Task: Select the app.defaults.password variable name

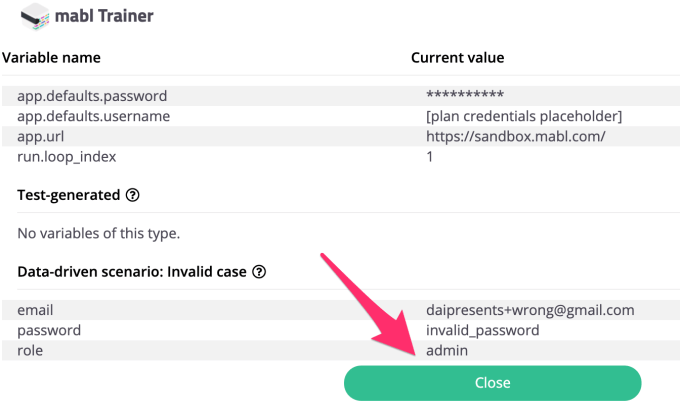Action: tap(92, 96)
